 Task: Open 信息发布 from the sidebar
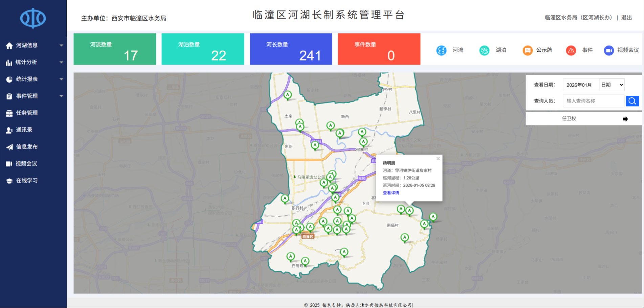27,147
